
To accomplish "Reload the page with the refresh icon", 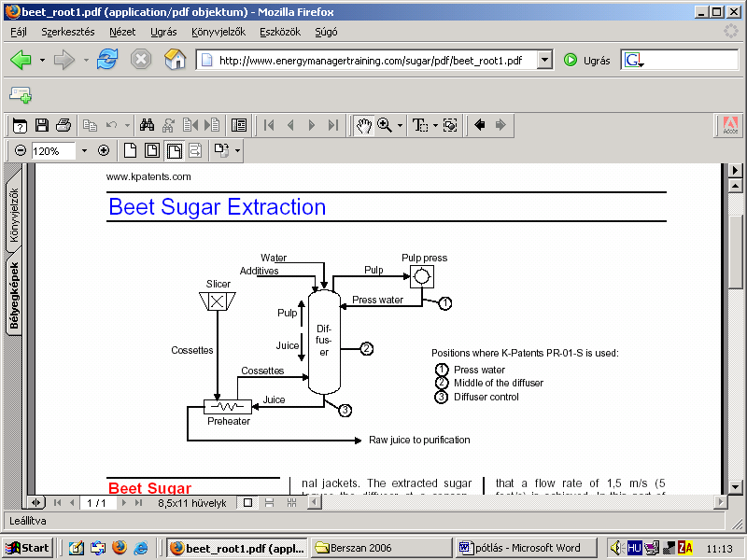I will pos(107,60).
